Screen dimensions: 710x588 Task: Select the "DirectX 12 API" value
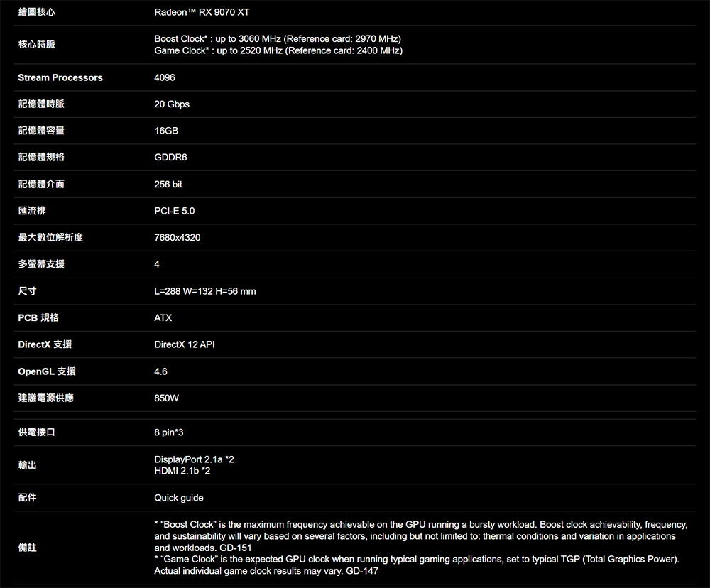(x=185, y=344)
